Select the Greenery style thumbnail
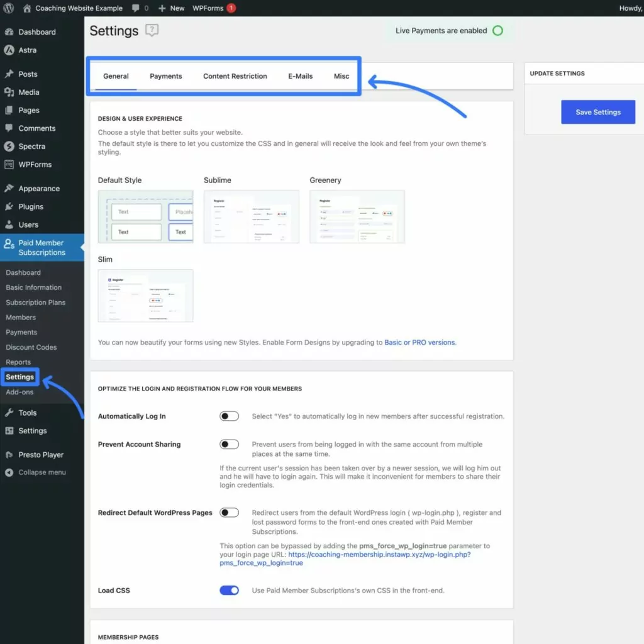This screenshot has height=644, width=644. pos(357,216)
